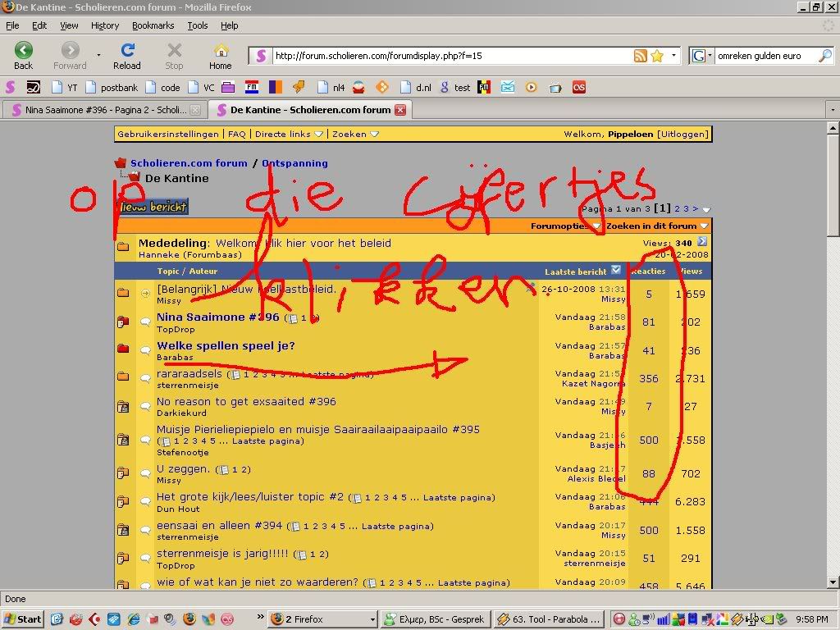Open the '63. Tool - Parabola' taskbar window

pos(550,619)
